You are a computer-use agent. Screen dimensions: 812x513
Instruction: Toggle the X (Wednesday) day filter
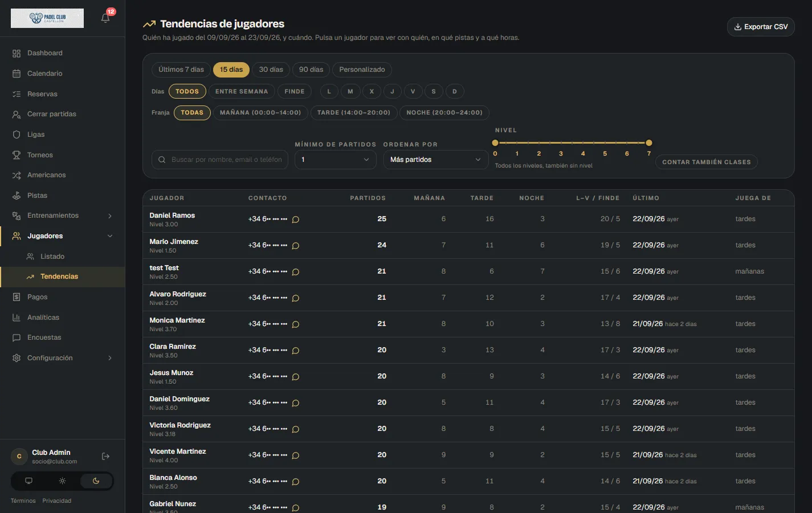click(x=372, y=91)
